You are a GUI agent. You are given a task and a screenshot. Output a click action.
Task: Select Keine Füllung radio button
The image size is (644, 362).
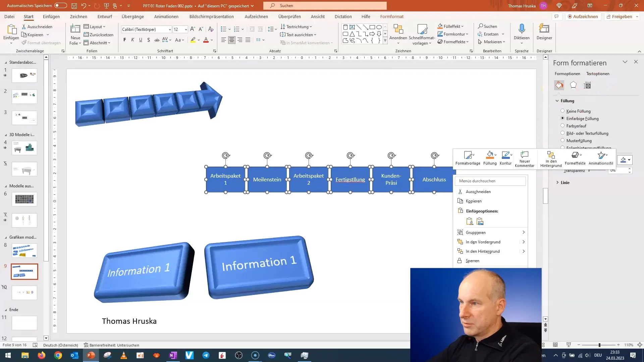pos(562,111)
